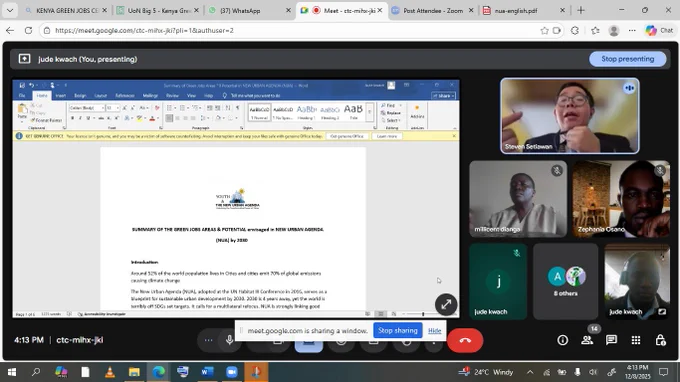
Task: Open the Windows Start menu
Action: 12,372
